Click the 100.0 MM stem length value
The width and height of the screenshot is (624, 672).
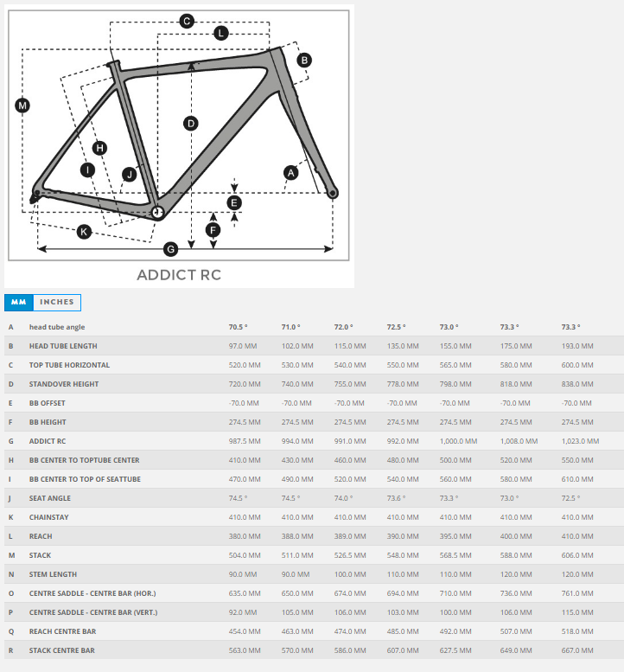tap(350, 574)
